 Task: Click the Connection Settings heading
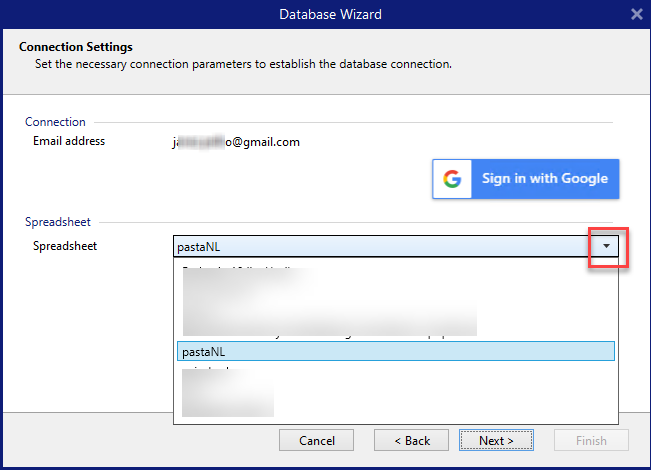tap(76, 47)
